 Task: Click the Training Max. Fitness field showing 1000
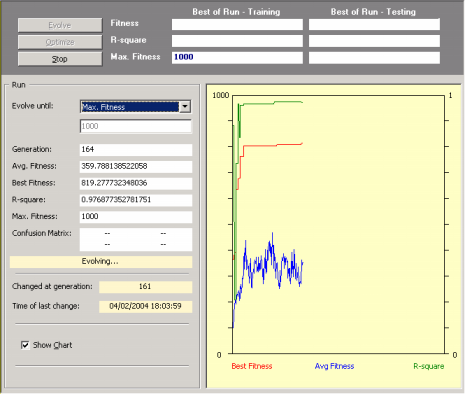pyautogui.click(x=237, y=57)
